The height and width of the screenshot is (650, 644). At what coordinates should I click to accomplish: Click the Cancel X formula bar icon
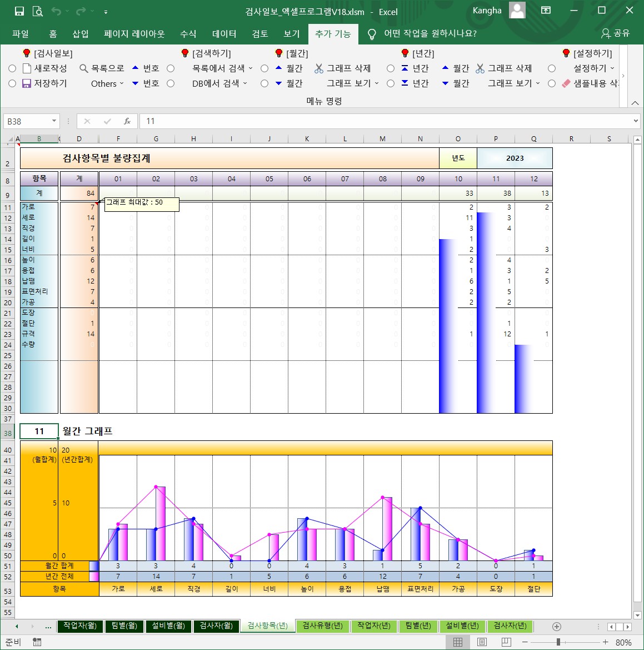pos(87,121)
